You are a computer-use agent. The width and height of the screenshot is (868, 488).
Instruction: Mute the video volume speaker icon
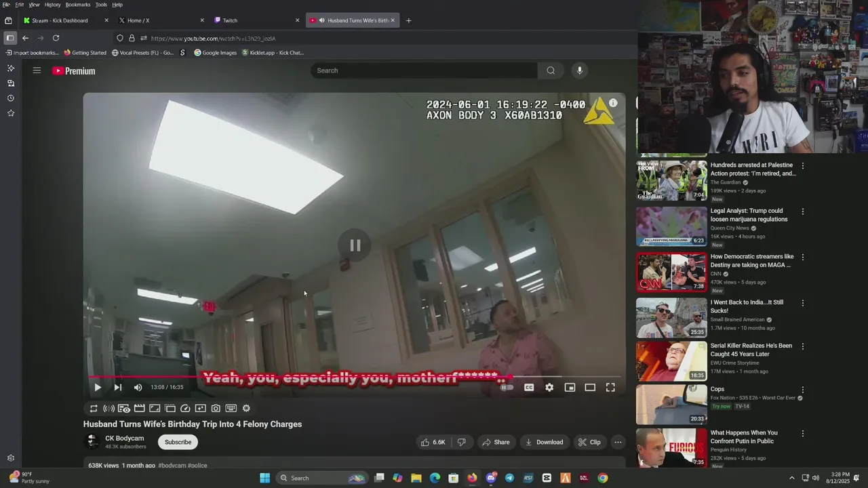[138, 387]
